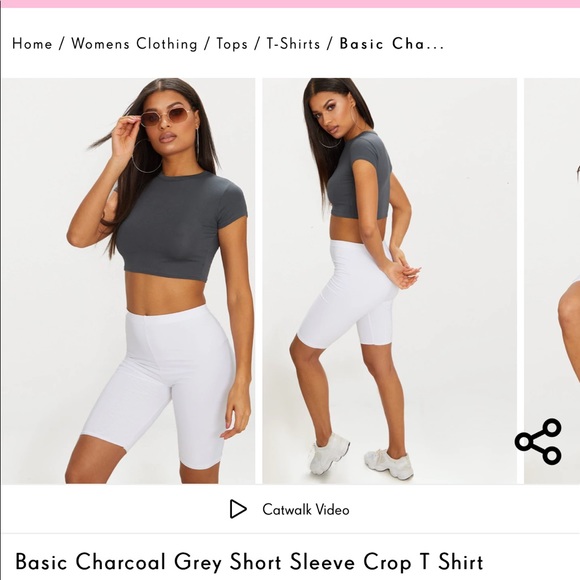Click the white sneakers in the second photo
This screenshot has width=580, height=580.
[361, 457]
